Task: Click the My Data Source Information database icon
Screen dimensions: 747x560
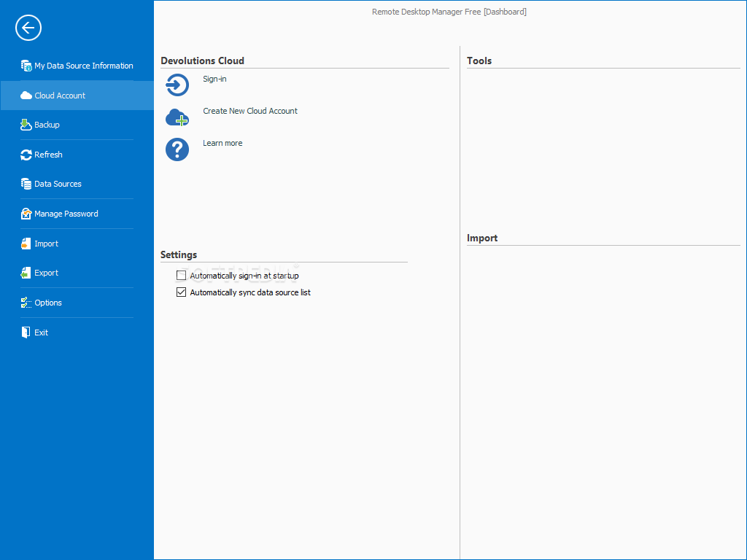Action: (x=26, y=66)
